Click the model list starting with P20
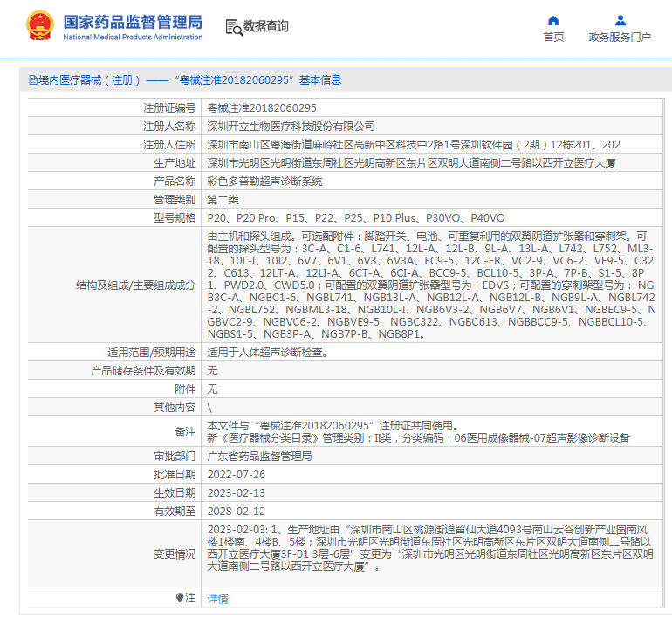This screenshot has width=672, height=618. click(356, 218)
